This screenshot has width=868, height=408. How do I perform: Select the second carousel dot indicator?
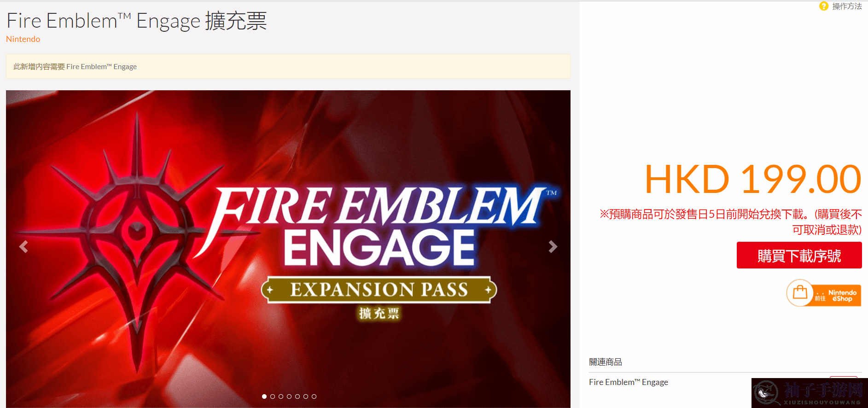coord(273,396)
